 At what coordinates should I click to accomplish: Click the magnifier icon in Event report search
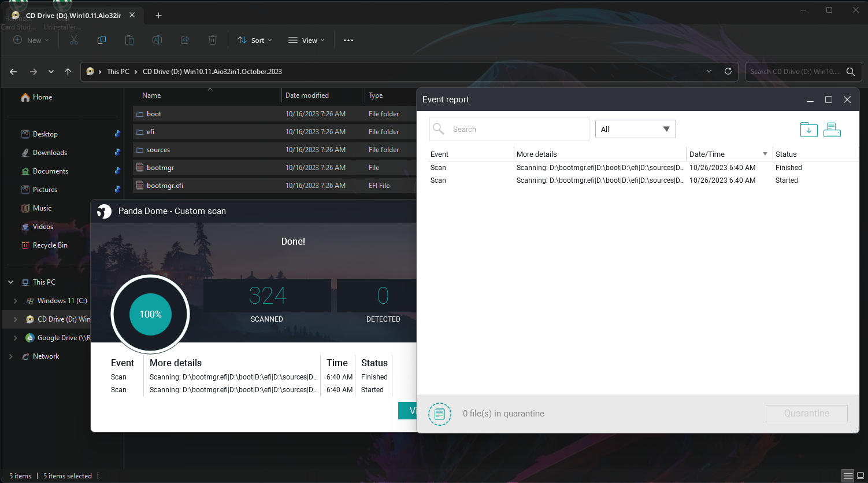tap(439, 129)
